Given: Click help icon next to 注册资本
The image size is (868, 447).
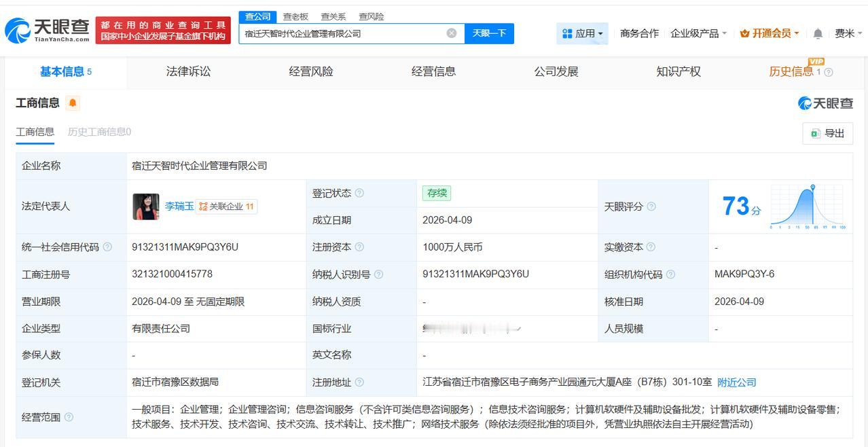Looking at the screenshot, I should (359, 247).
